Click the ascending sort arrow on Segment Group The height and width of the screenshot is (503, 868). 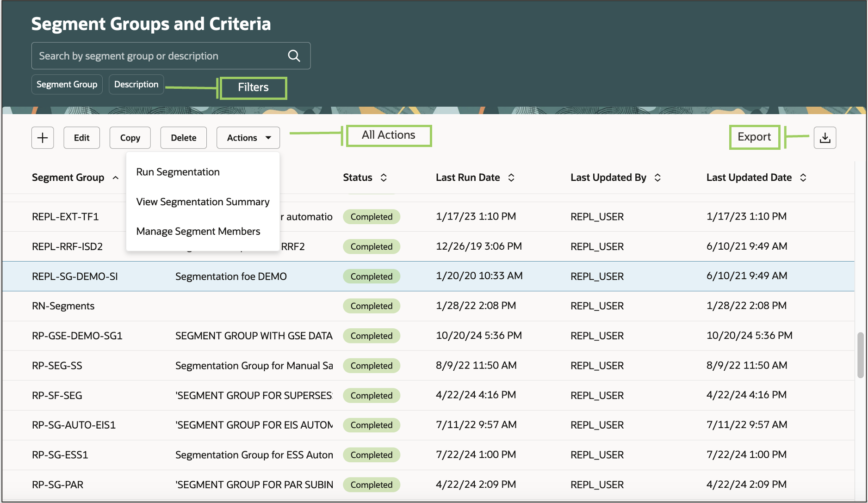pos(115,178)
